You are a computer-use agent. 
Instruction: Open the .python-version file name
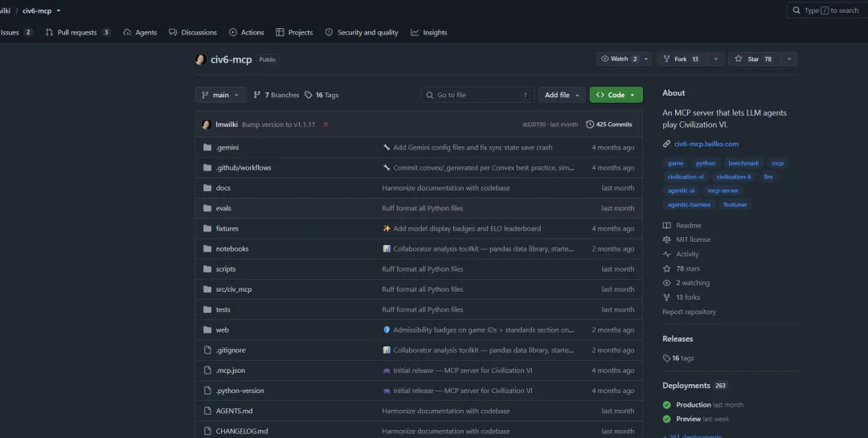coord(240,391)
